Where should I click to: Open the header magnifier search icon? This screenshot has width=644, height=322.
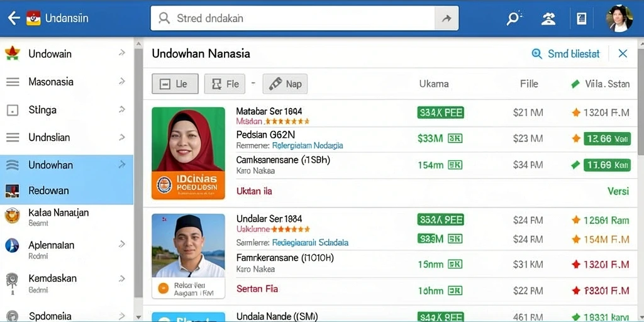514,18
